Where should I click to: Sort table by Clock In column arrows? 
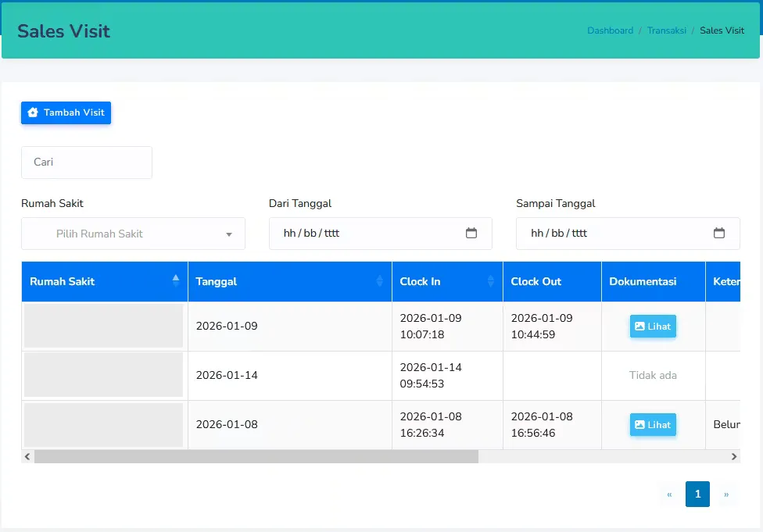tap(490, 281)
